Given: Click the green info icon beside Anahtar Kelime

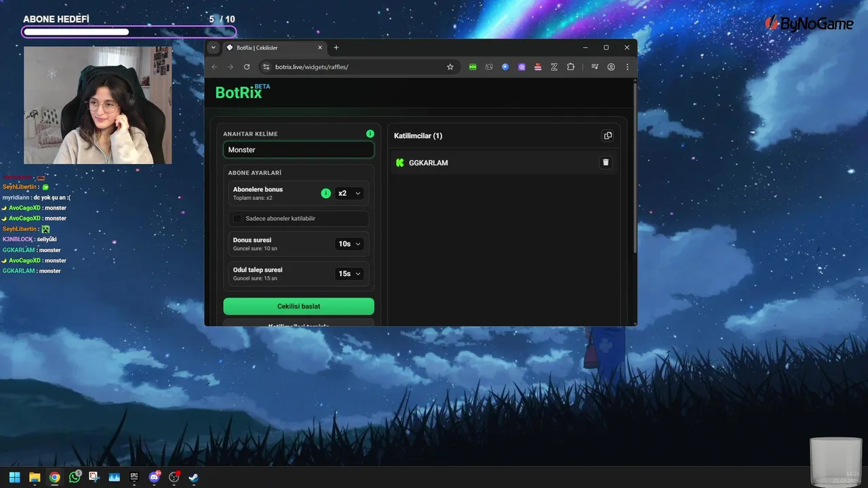Looking at the screenshot, I should click(x=370, y=134).
